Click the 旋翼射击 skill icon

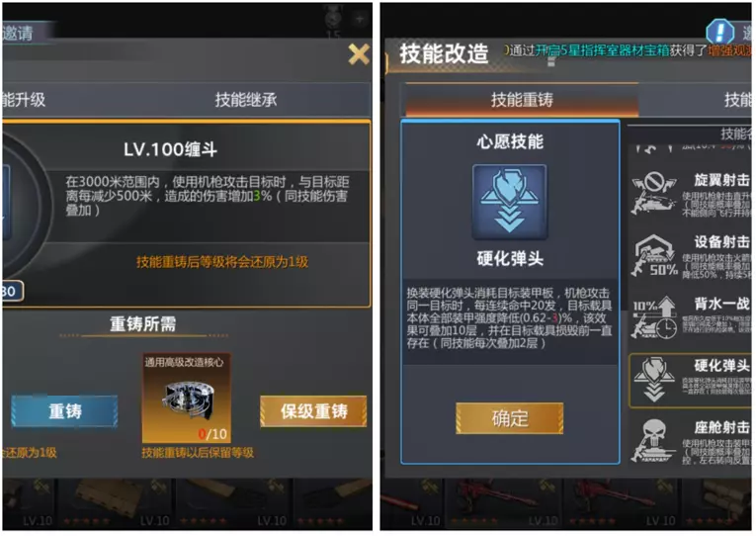(654, 193)
